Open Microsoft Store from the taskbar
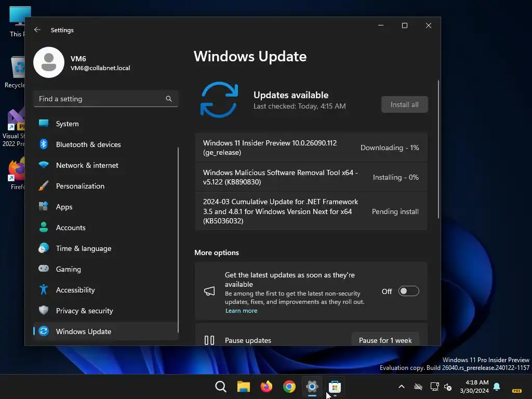Screen dimensions: 532x399 coord(335,387)
